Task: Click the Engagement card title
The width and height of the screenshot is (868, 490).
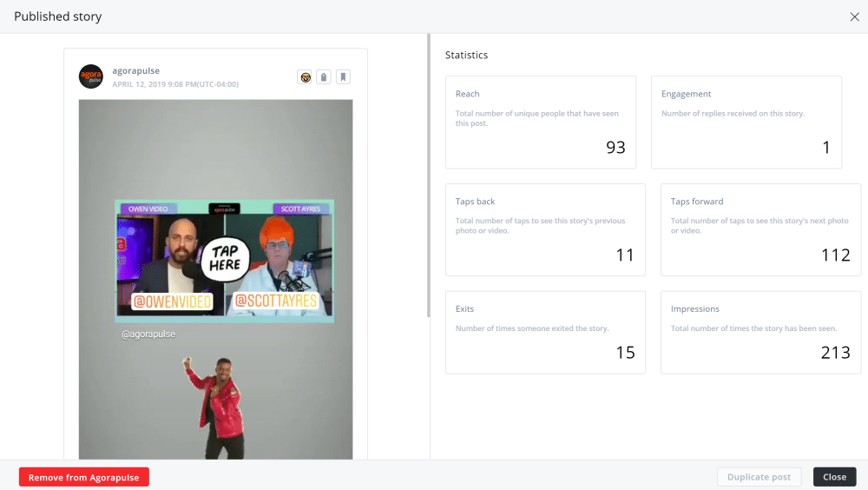Action: (x=687, y=94)
